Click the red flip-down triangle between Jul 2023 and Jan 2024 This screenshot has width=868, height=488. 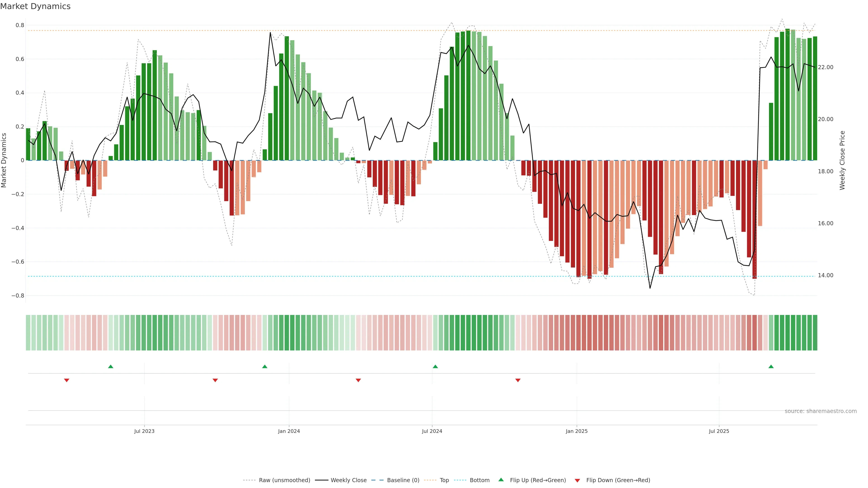(215, 380)
